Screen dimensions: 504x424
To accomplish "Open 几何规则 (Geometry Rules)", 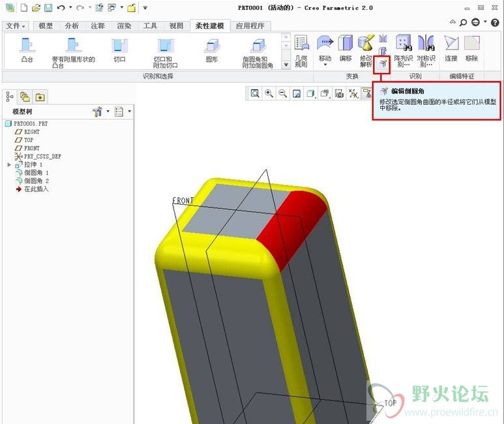I will pos(301,51).
